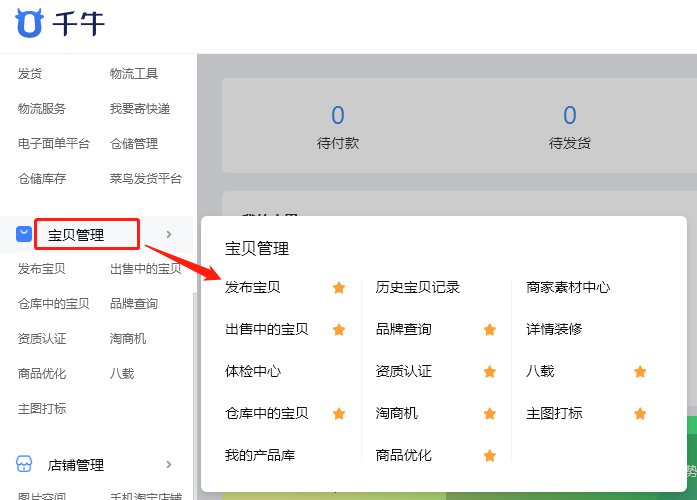
Task: Click the 待付款 order count
Action: click(338, 115)
